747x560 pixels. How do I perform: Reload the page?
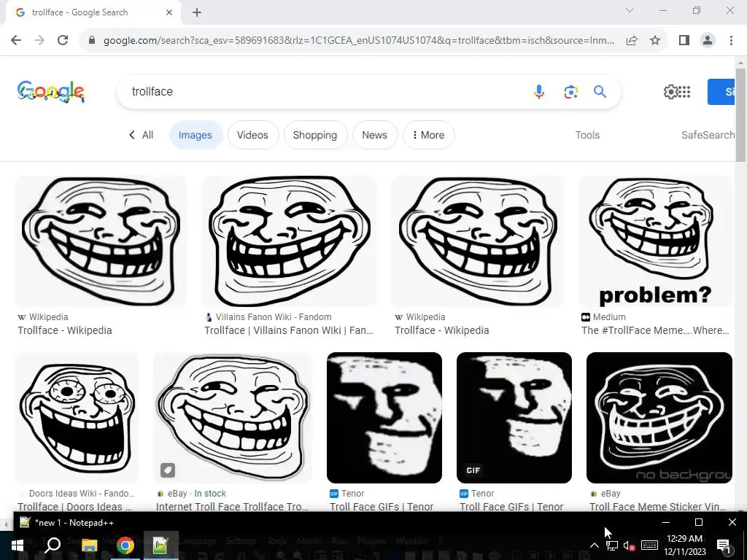click(63, 41)
